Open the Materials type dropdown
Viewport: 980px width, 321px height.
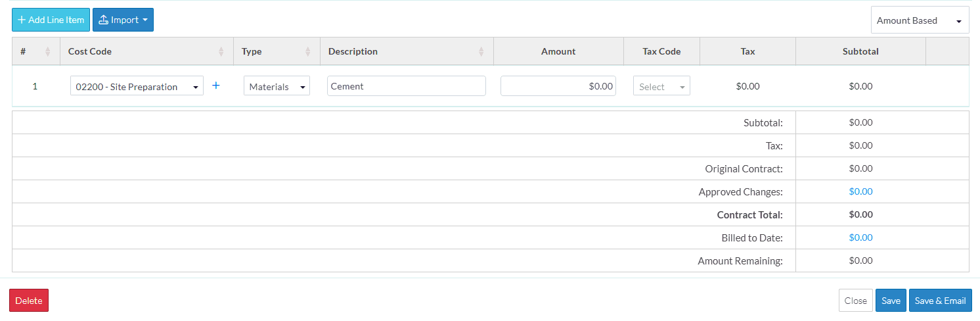(x=277, y=86)
